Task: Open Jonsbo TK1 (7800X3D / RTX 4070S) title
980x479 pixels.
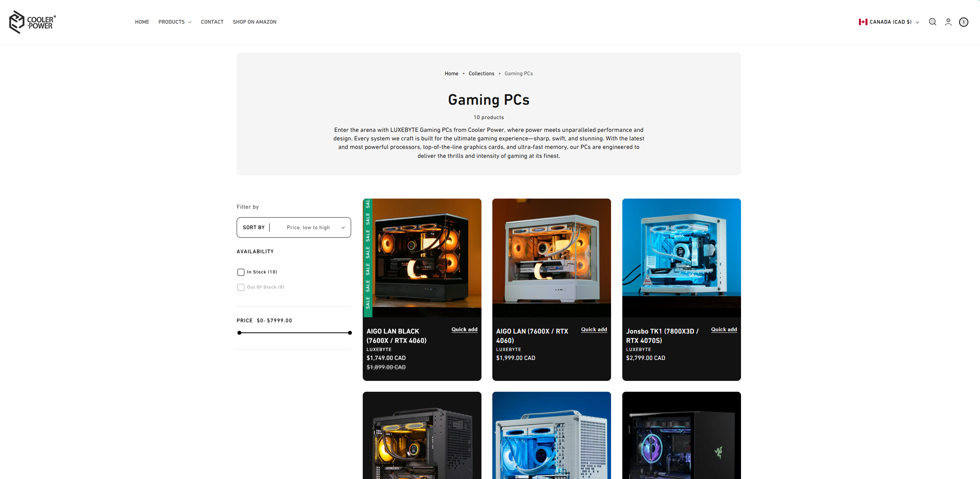Action: click(x=662, y=336)
